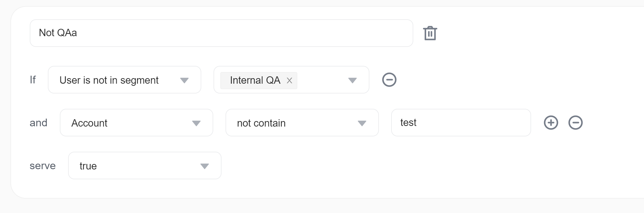Image resolution: width=644 pixels, height=213 pixels.
Task: Click empty space in the segment selector box
Action: coord(322,80)
